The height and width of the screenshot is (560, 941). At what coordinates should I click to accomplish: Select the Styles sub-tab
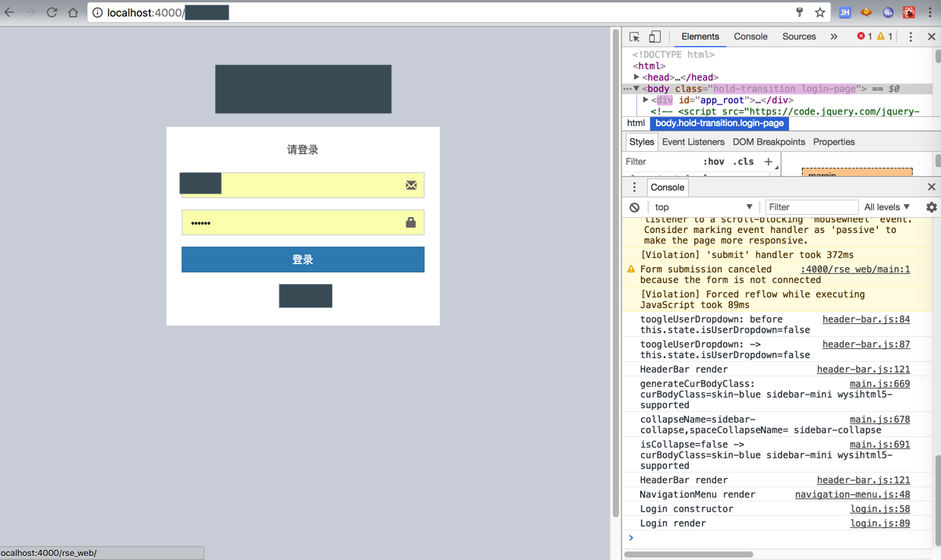point(641,142)
